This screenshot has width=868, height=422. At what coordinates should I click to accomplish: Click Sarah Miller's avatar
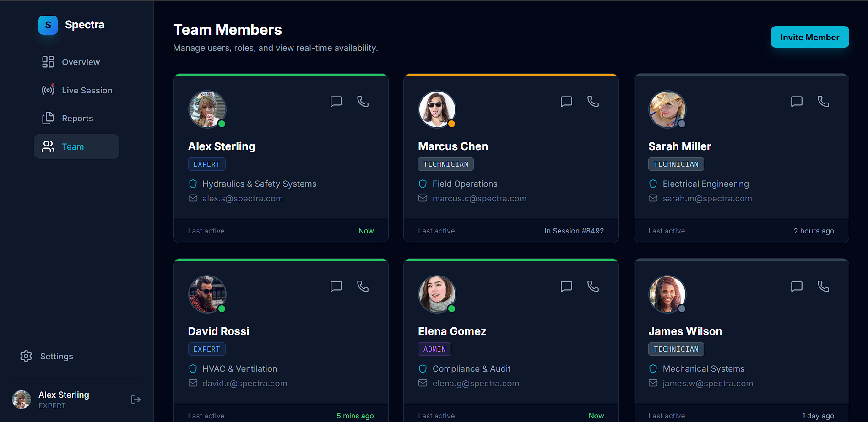pyautogui.click(x=667, y=109)
